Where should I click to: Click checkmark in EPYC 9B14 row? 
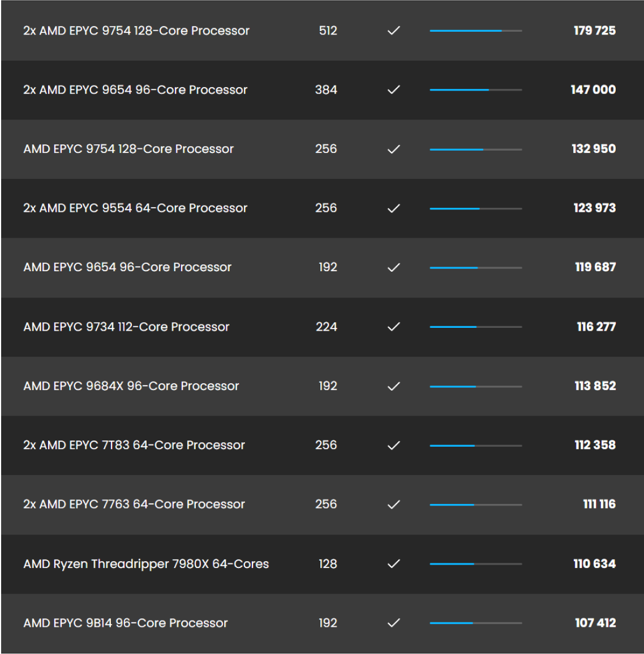(394, 623)
